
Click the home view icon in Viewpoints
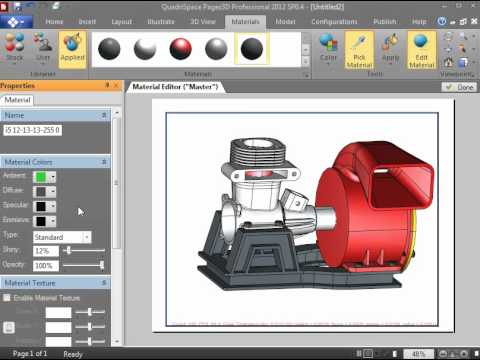[448, 62]
